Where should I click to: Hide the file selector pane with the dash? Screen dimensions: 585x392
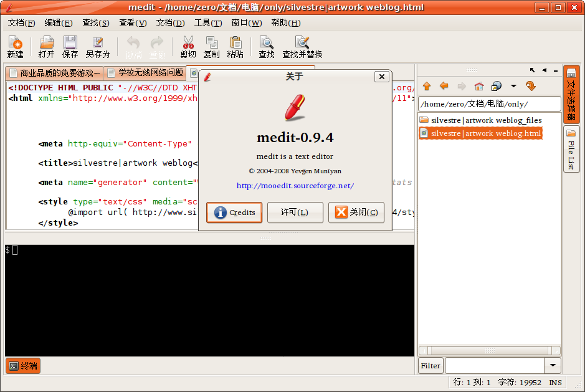pyautogui.click(x=556, y=70)
